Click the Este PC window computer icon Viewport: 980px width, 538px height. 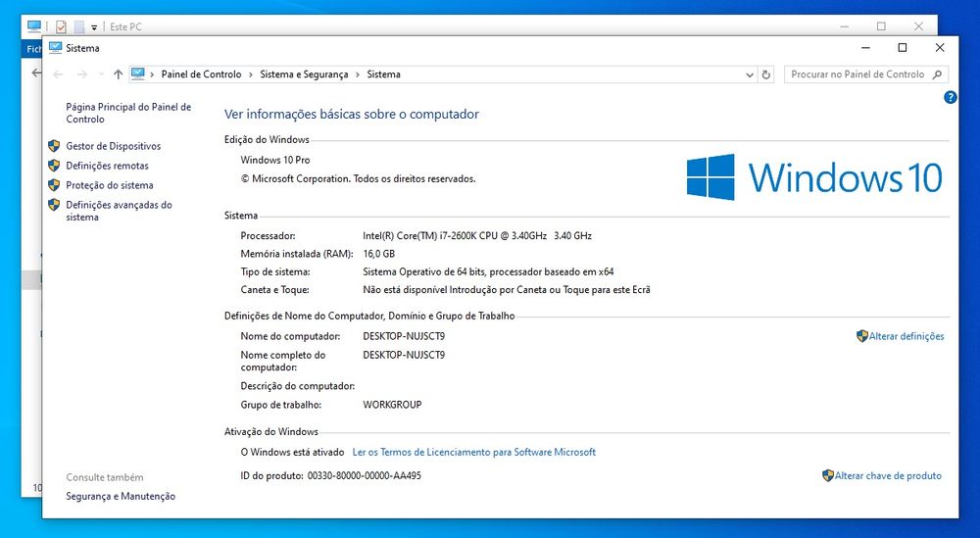(x=34, y=26)
